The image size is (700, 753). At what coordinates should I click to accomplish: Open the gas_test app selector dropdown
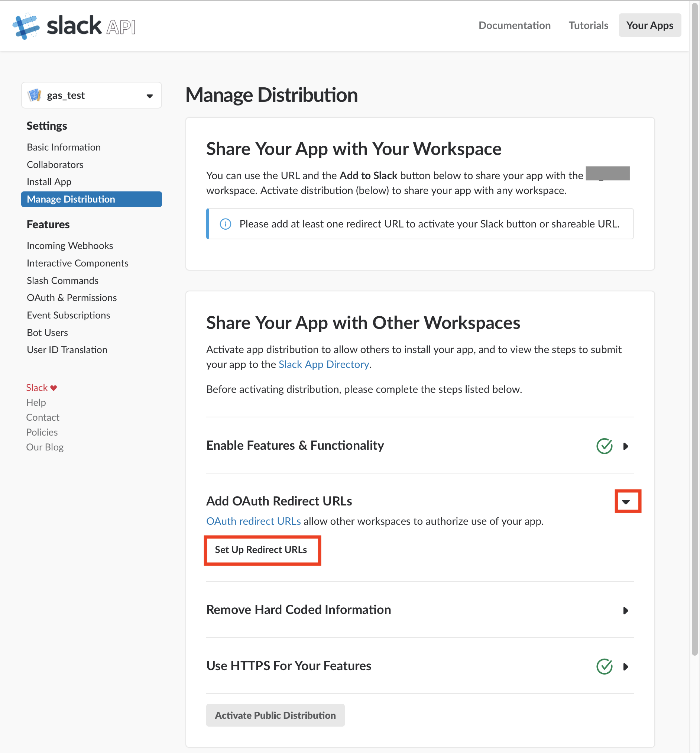pyautogui.click(x=92, y=95)
